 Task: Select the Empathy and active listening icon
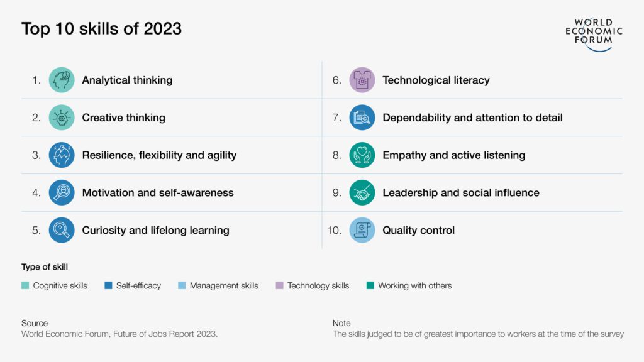tap(362, 155)
